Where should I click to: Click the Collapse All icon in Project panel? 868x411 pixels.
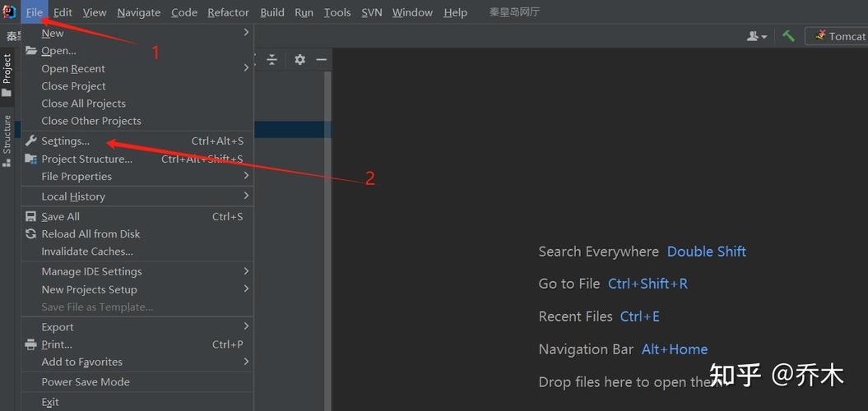[x=272, y=60]
